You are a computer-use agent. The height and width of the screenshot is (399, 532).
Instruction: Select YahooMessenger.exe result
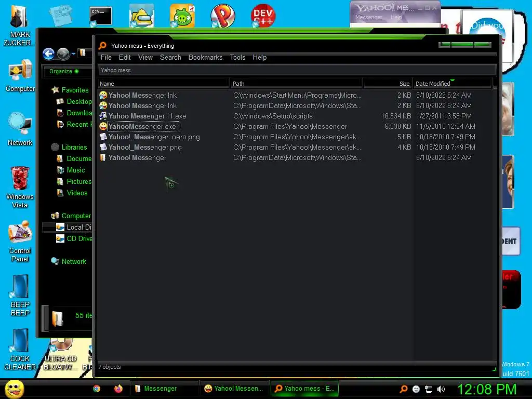tap(142, 127)
